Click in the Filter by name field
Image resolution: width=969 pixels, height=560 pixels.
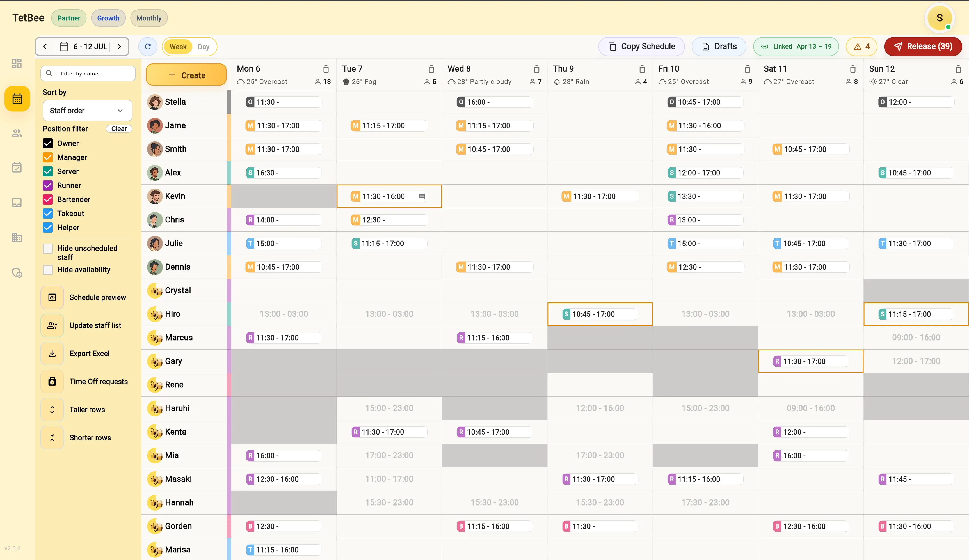tap(88, 74)
